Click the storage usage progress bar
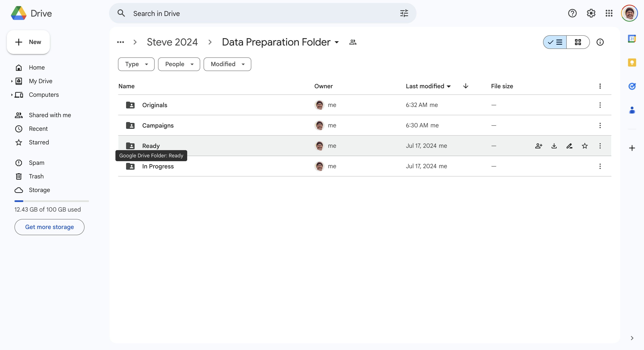This screenshot has width=644, height=350. click(51, 201)
